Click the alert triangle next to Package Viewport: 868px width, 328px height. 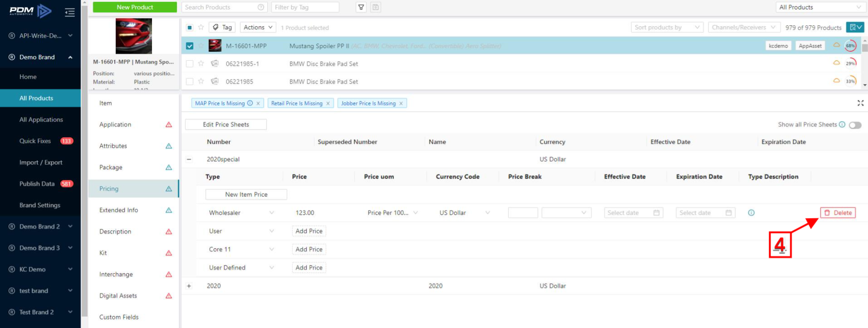coord(168,167)
